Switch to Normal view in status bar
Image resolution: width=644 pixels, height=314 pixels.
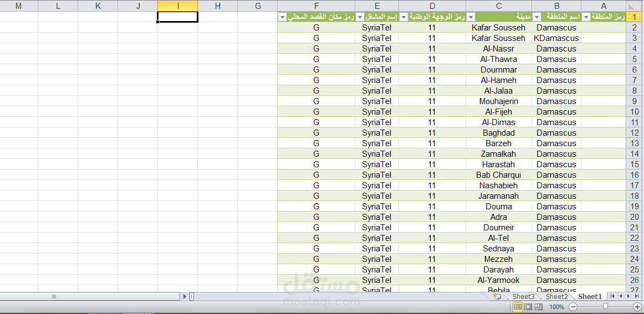point(518,307)
